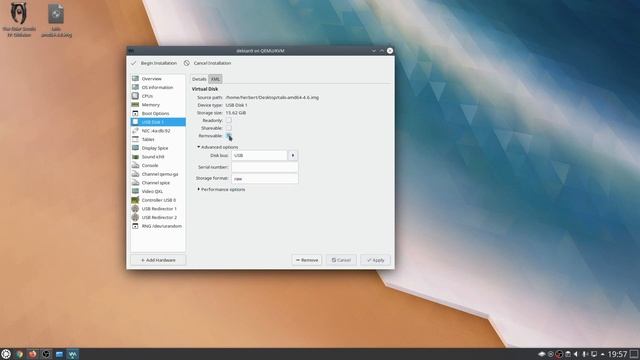Viewport: 640px width, 360px height.
Task: Select the RNG /dev/urandom entry
Action: pyautogui.click(x=158, y=226)
